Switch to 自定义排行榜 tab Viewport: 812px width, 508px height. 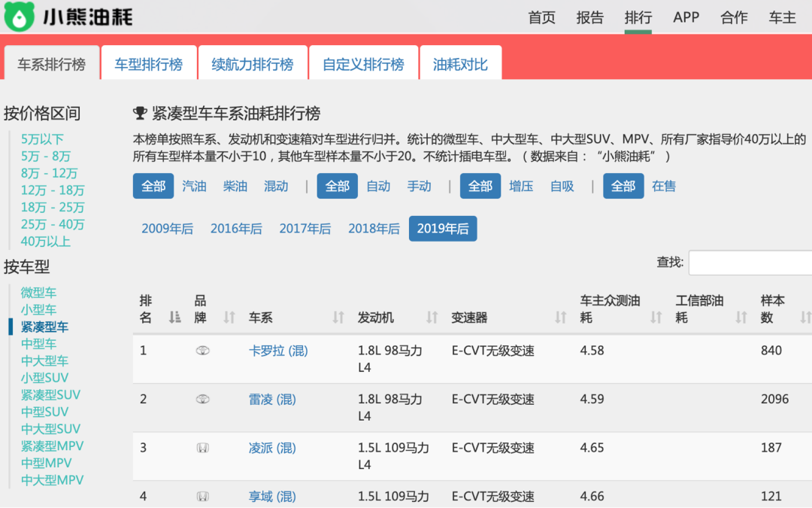(x=364, y=64)
